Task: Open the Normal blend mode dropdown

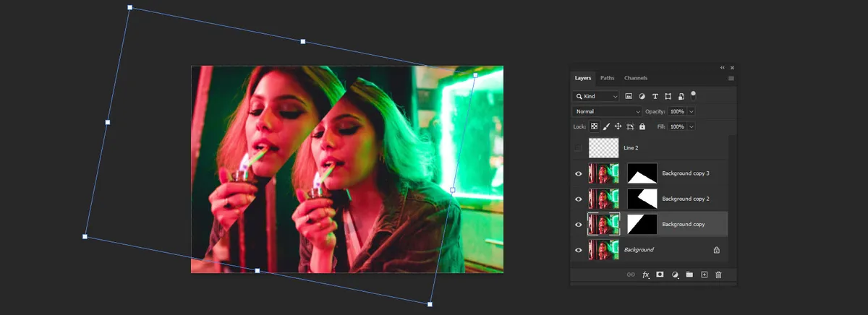Action: point(607,111)
